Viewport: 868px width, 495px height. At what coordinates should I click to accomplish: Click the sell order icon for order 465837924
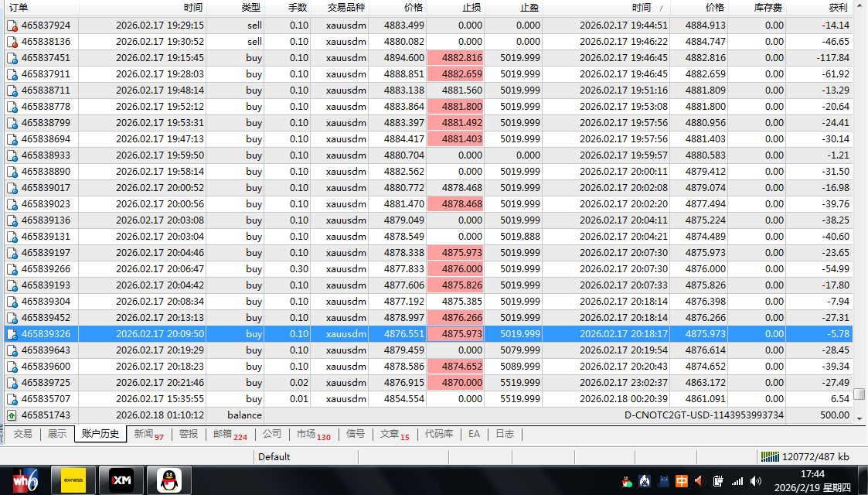pos(12,26)
